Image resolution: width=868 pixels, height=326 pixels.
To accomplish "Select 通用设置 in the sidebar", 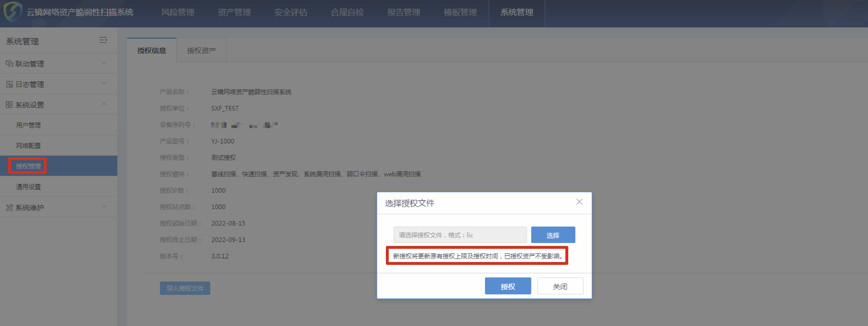I will pos(59,187).
